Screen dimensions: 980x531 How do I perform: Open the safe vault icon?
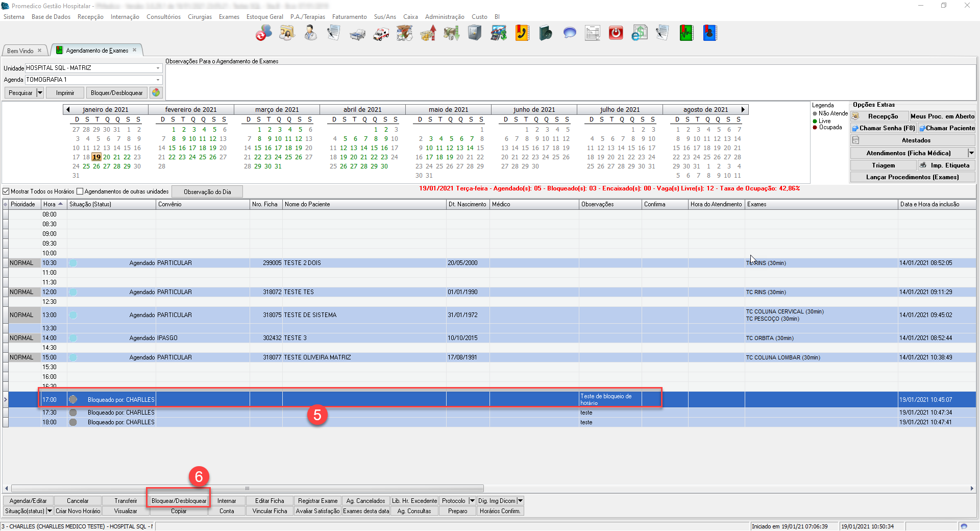[475, 34]
